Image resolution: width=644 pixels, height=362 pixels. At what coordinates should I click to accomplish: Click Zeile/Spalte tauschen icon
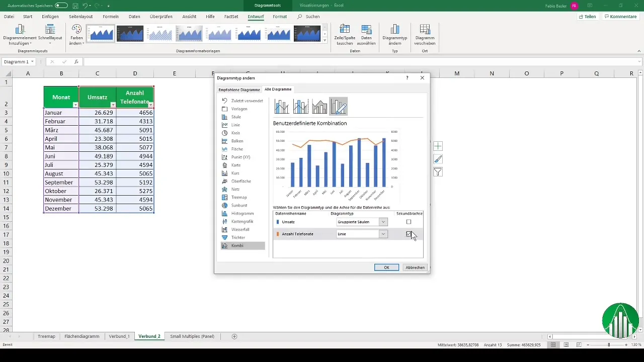[345, 29]
